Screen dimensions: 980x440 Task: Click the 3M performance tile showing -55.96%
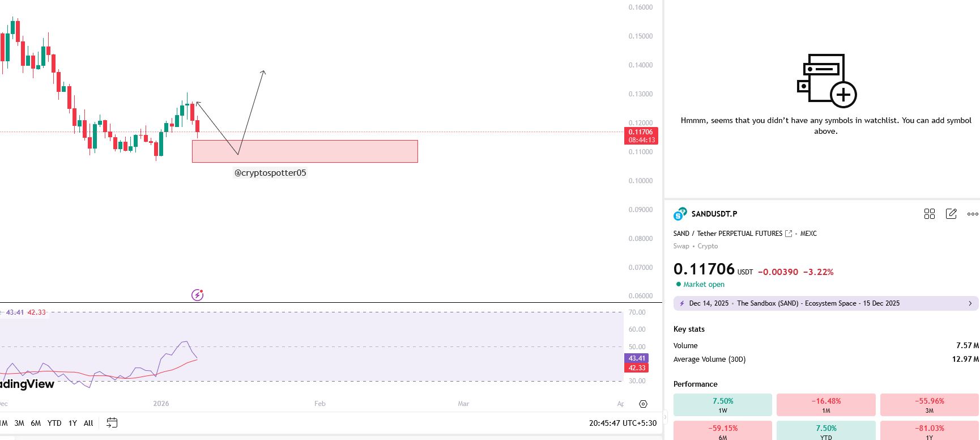(x=930, y=405)
